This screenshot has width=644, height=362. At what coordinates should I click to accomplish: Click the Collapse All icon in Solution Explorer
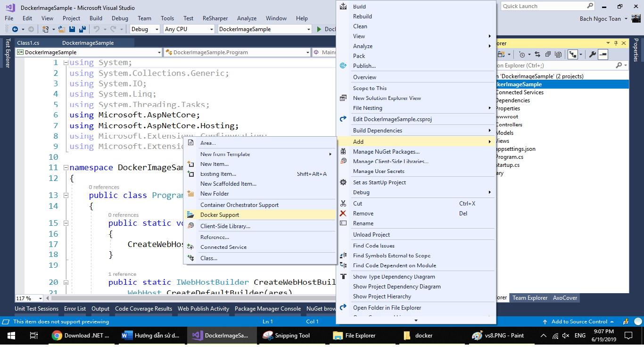(548, 55)
